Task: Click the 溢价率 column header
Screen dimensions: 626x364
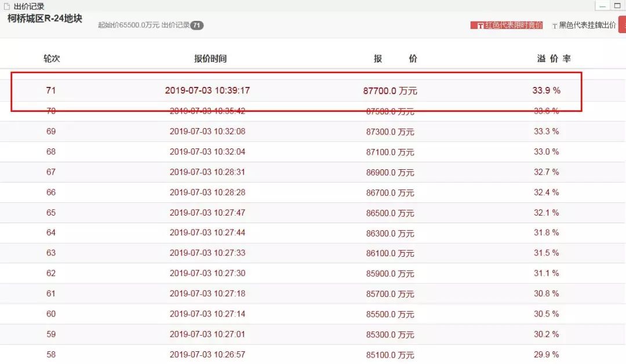Action: pyautogui.click(x=554, y=59)
